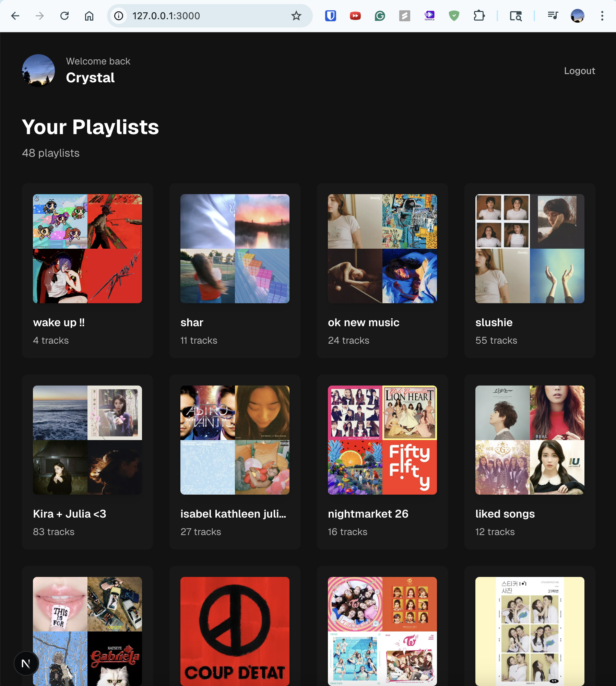This screenshot has width=616, height=686.
Task: Open the Bitwarden shield extension
Action: coord(330,16)
